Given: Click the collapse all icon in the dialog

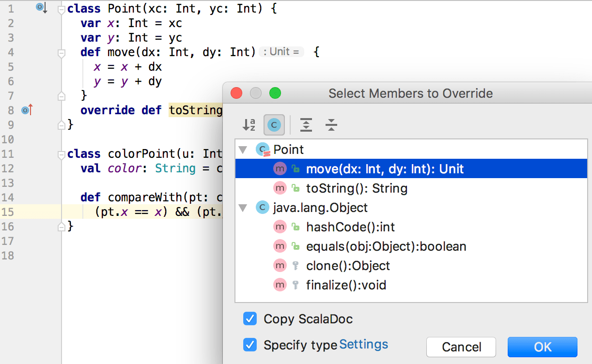Looking at the screenshot, I should [332, 124].
